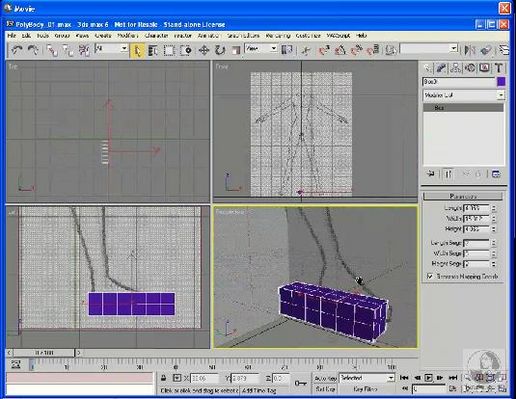Activate the Select and Uniform Scale tool
Viewport: 516px width, 399px height.
[x=236, y=51]
